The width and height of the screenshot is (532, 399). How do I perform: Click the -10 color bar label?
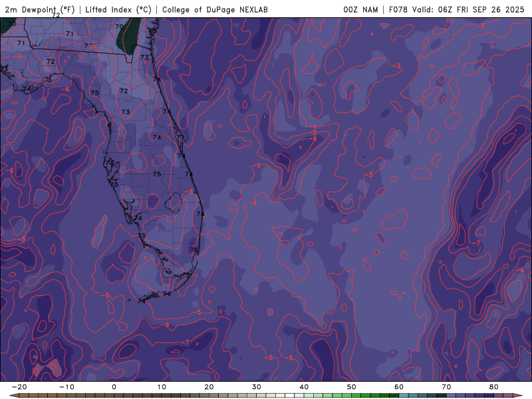[66, 387]
